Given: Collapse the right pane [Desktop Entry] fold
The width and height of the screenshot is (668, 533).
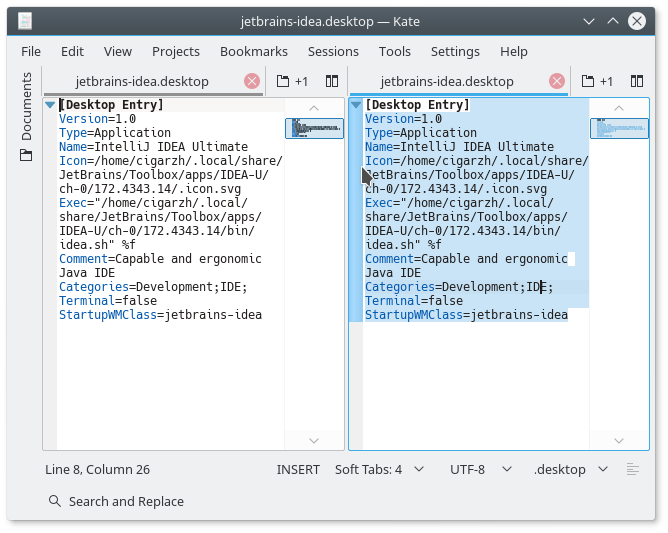Looking at the screenshot, I should click(x=356, y=105).
